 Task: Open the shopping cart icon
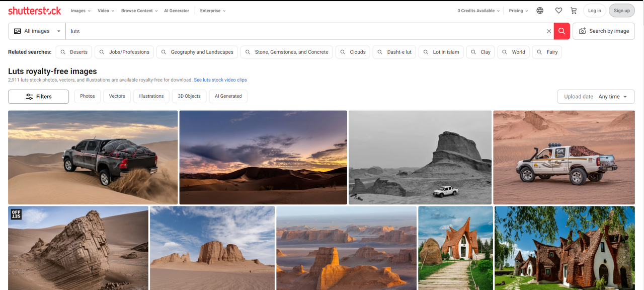pyautogui.click(x=574, y=10)
